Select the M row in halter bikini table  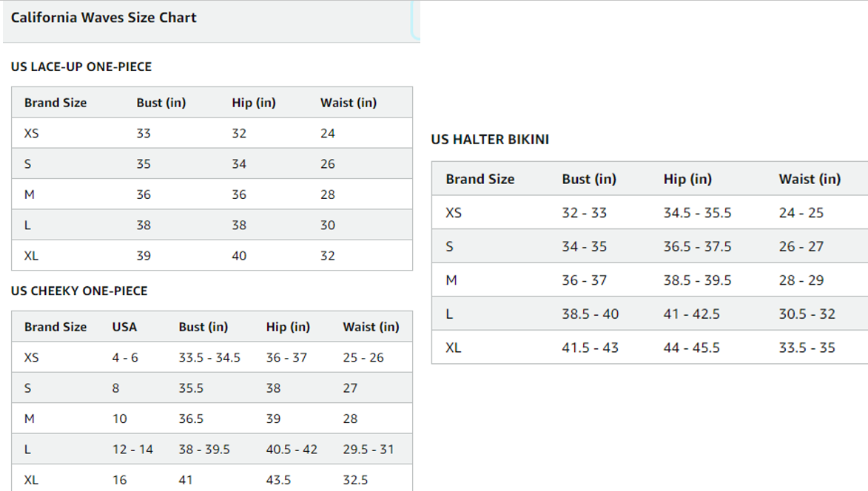click(x=650, y=280)
